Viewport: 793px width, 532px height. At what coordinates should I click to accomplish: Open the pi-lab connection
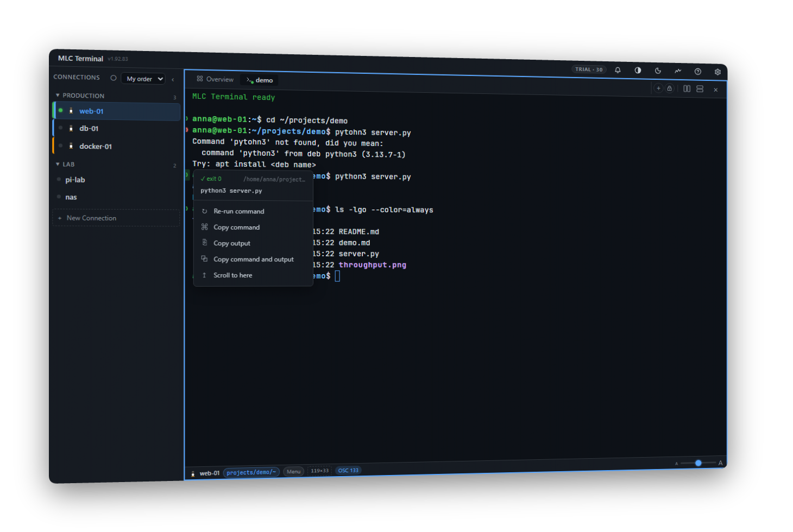click(x=116, y=180)
